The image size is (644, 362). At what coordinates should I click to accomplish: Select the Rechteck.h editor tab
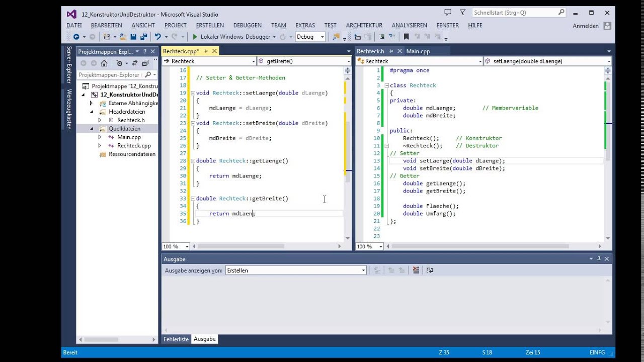[370, 51]
